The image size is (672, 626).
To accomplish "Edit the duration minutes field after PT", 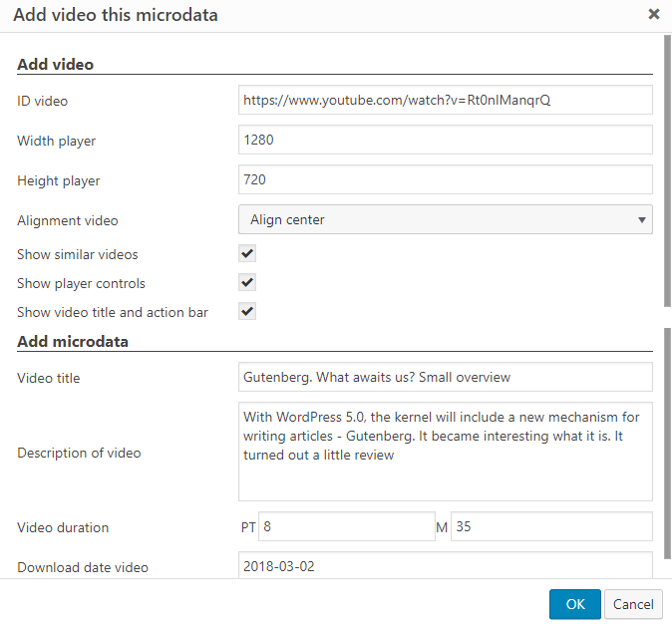I will [347, 526].
